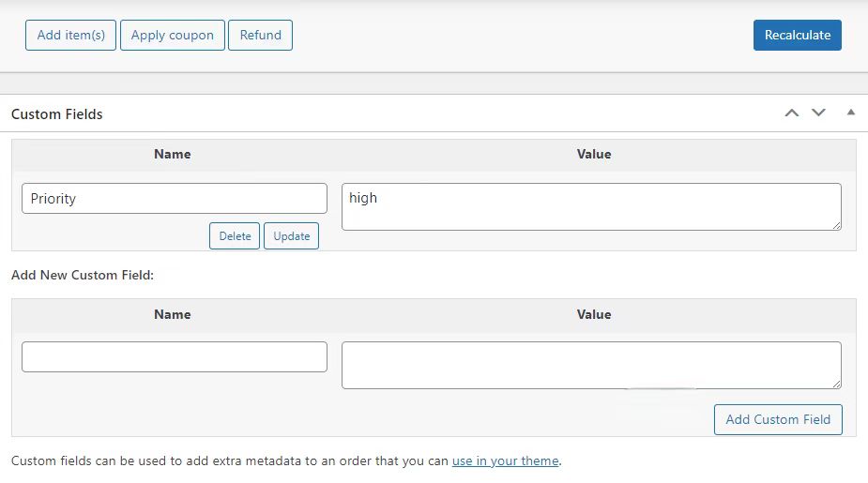Open the 'use in your theme' link
The image size is (868, 483).
(x=506, y=460)
